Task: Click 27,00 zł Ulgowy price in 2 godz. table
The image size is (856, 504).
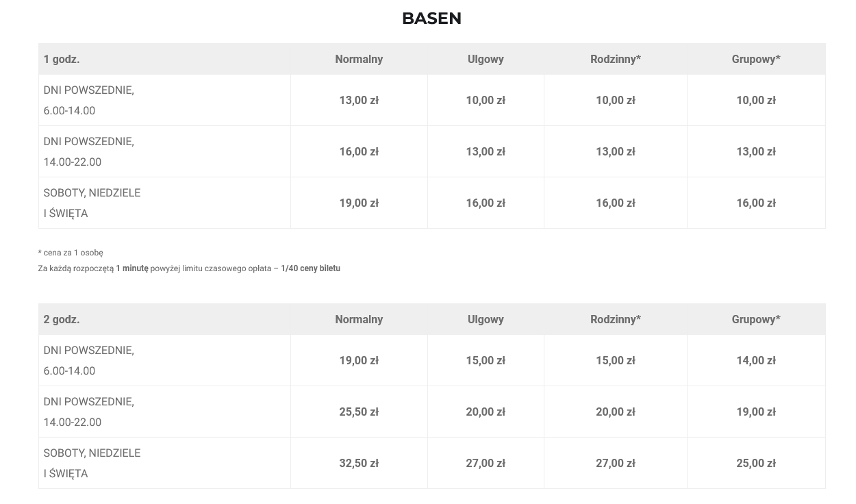Action: [486, 463]
